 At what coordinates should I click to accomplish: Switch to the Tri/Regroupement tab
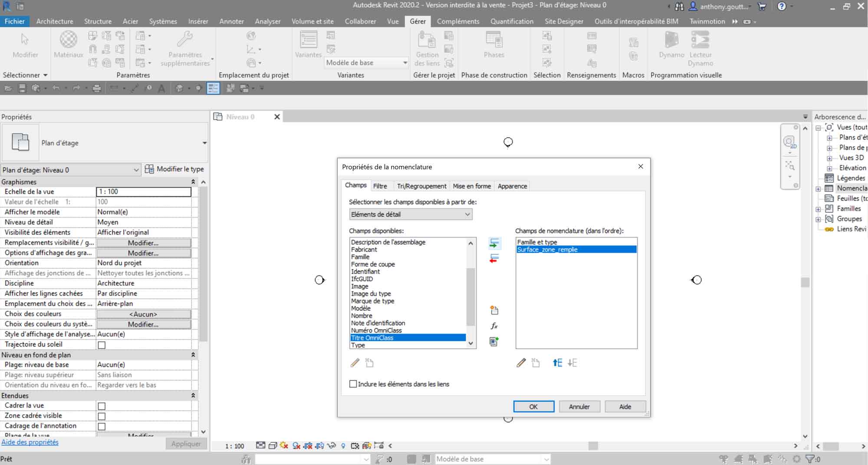click(x=421, y=186)
